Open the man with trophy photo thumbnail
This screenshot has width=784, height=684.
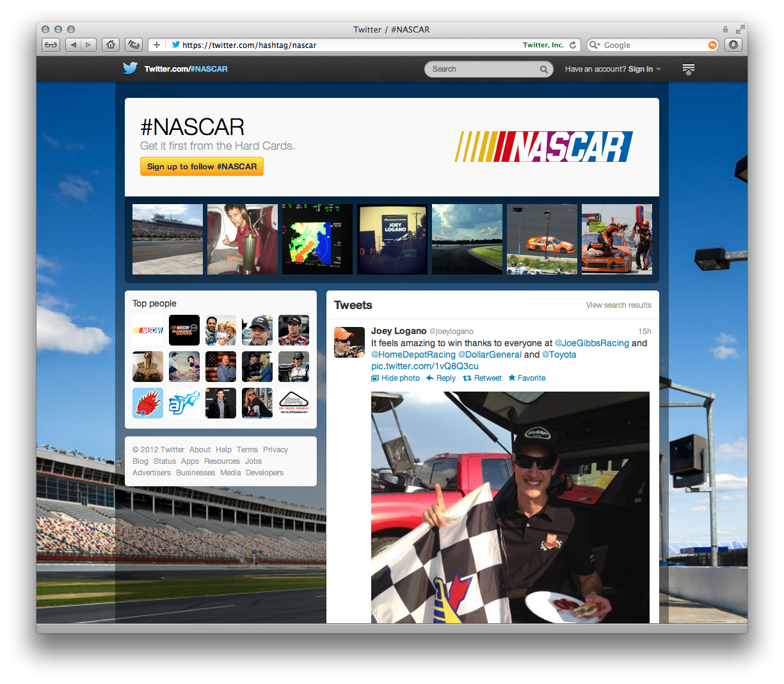pyautogui.click(x=243, y=239)
